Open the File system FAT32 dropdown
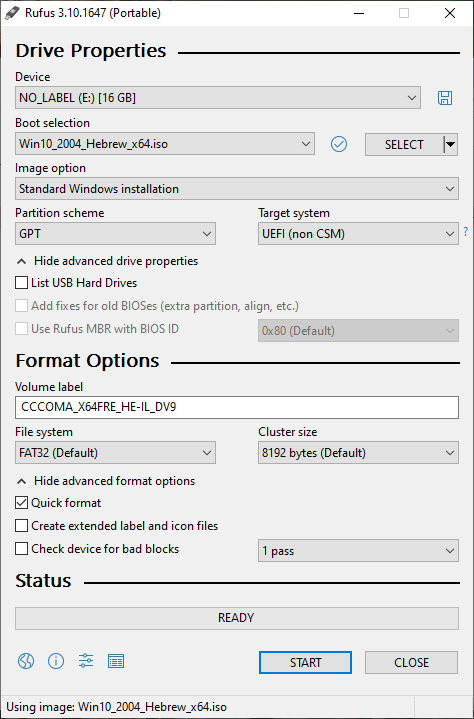The height and width of the screenshot is (719, 474). tap(115, 453)
